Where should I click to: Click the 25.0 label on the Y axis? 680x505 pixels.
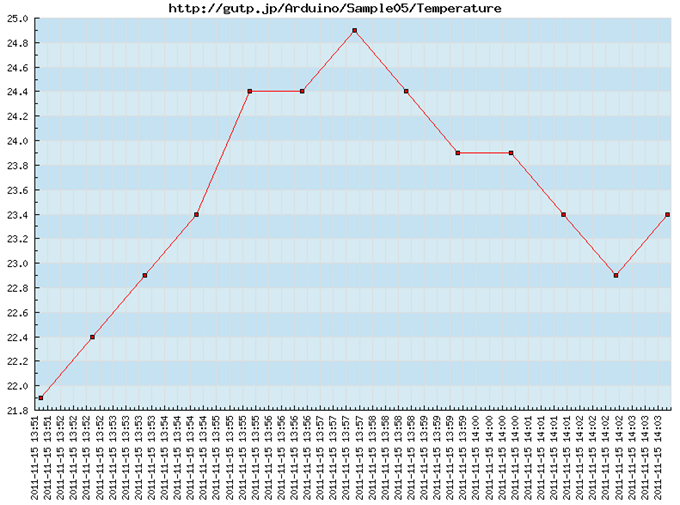tap(17, 19)
